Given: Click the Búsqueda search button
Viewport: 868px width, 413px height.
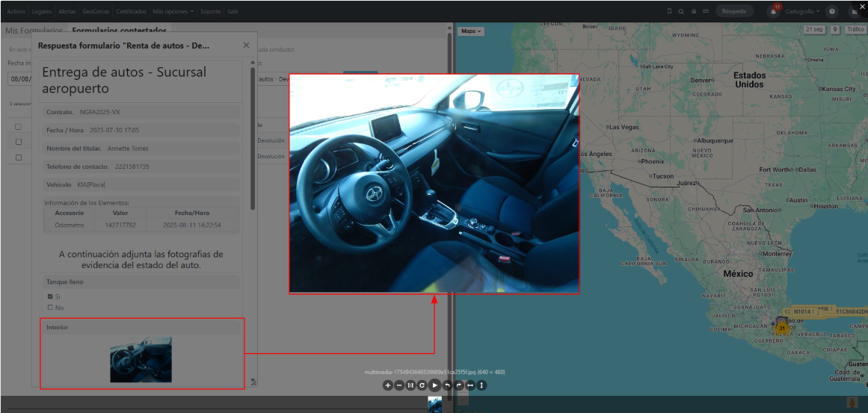Looking at the screenshot, I should (735, 11).
